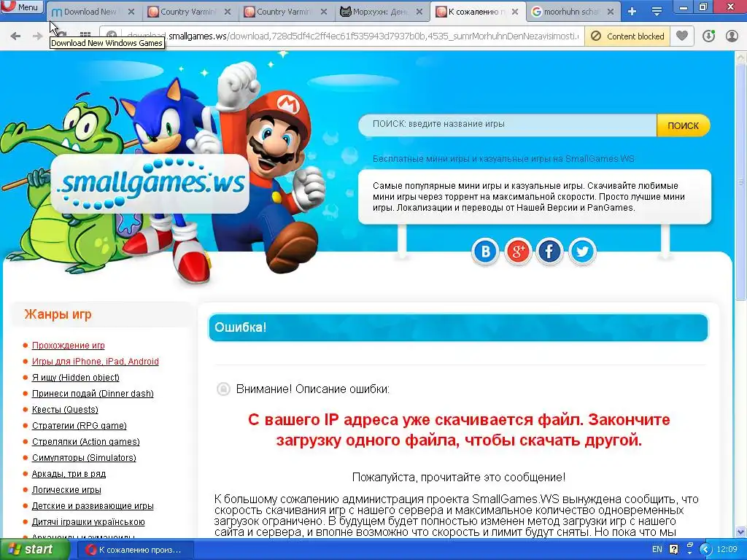The image size is (747, 560).
Task: Open Стрелялки (Action games) link
Action: (86, 442)
